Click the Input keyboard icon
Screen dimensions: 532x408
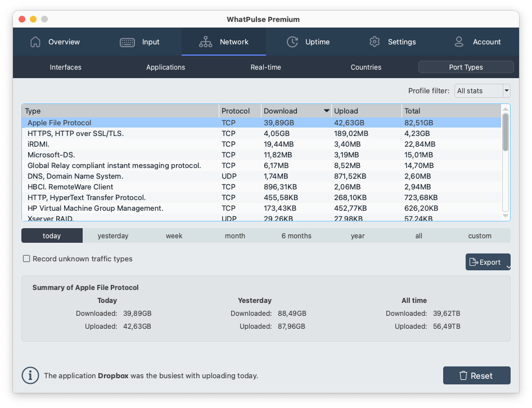tap(127, 42)
